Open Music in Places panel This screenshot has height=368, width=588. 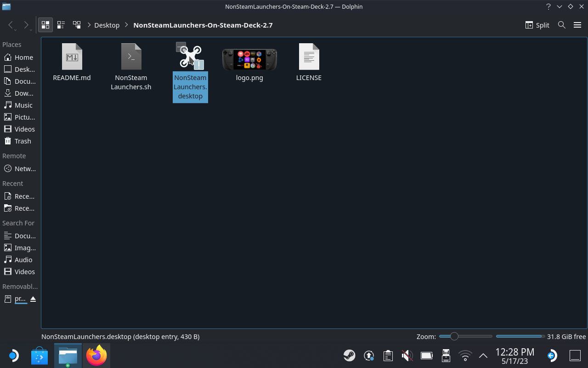(x=23, y=105)
